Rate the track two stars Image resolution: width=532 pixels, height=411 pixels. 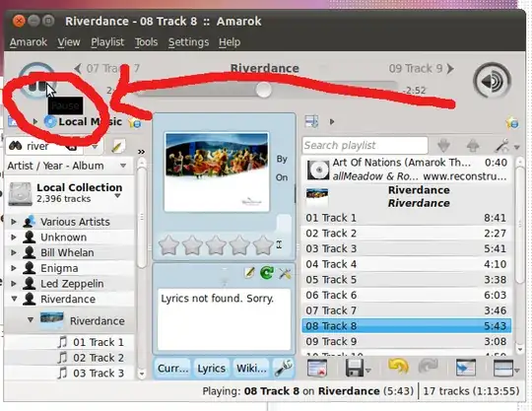(x=192, y=245)
